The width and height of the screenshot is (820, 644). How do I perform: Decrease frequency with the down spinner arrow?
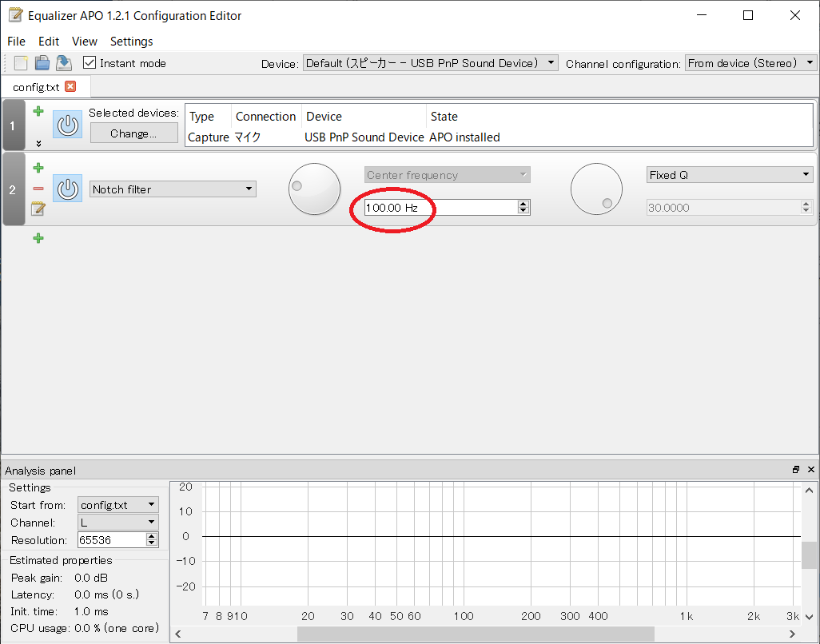coord(523,211)
